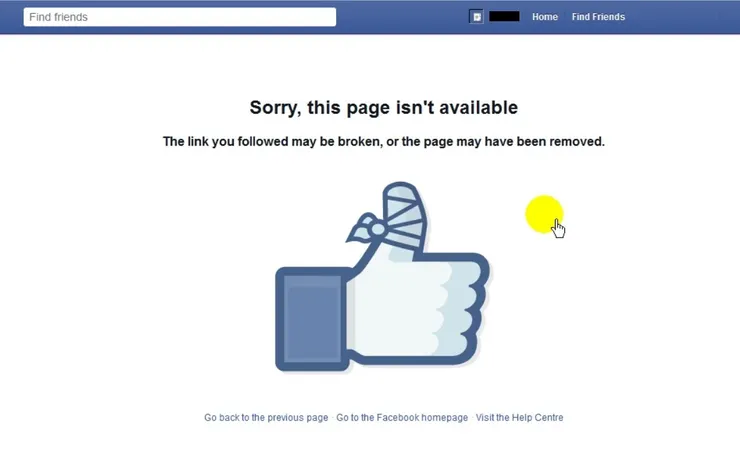
Task: Click the hand-shaped pointer cursor
Action: click(559, 229)
